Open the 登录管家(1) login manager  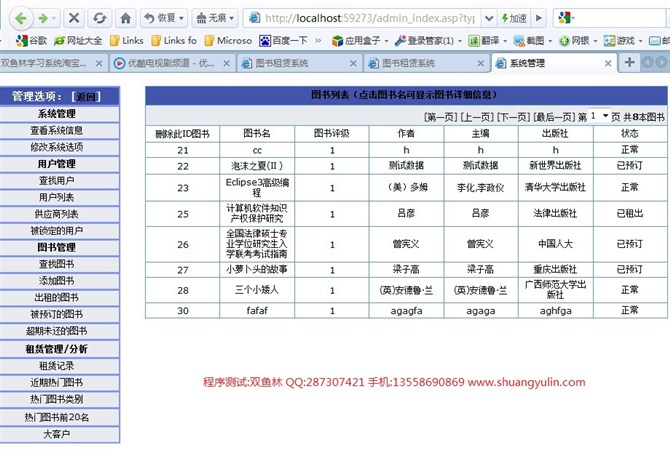pos(428,41)
